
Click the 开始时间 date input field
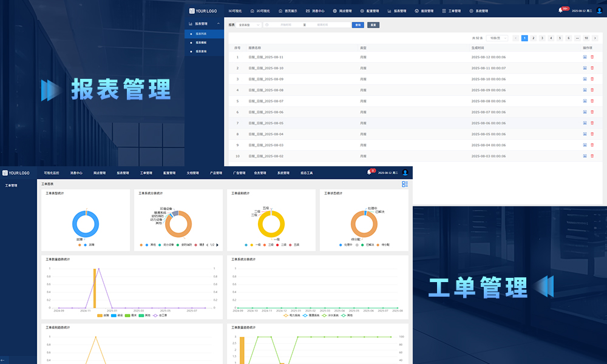(x=285, y=25)
